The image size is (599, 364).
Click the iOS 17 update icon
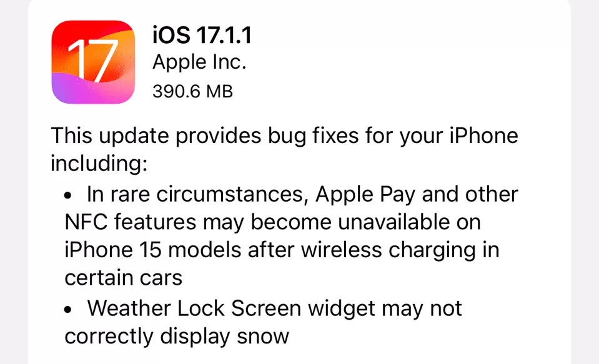click(x=93, y=62)
